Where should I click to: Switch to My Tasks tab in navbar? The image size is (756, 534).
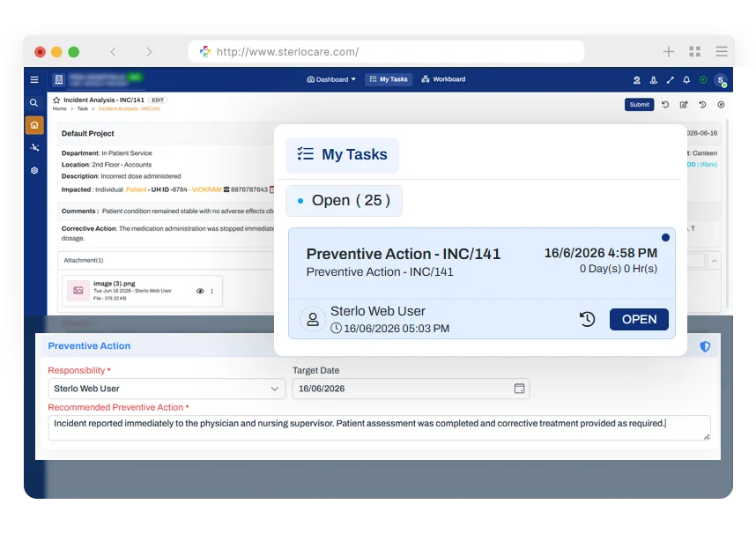389,79
